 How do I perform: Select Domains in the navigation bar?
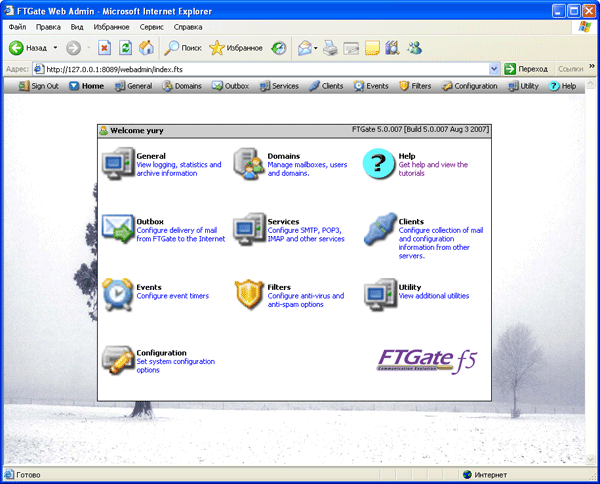[x=182, y=86]
